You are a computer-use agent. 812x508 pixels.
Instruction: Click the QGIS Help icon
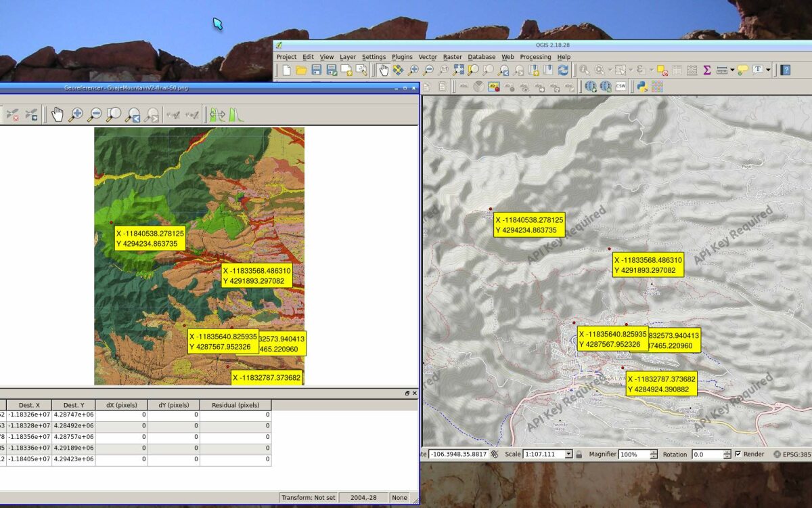pos(785,70)
